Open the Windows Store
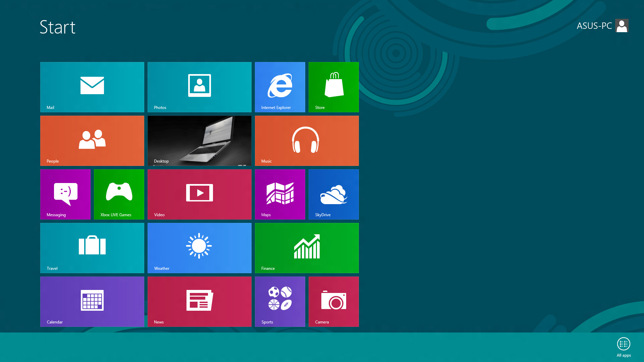644x362 pixels. (334, 86)
